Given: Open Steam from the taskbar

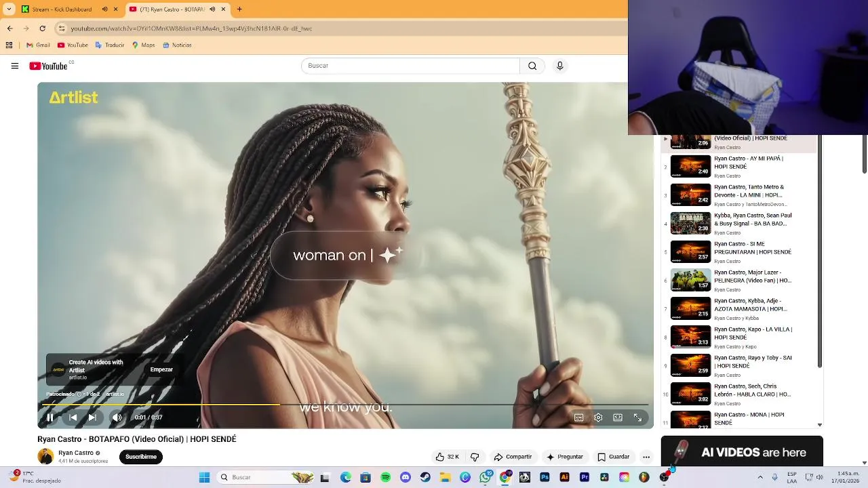Looking at the screenshot, I should point(425,477).
